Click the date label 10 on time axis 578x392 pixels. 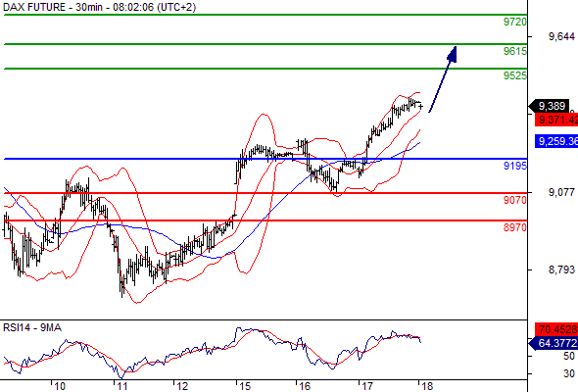(60, 386)
